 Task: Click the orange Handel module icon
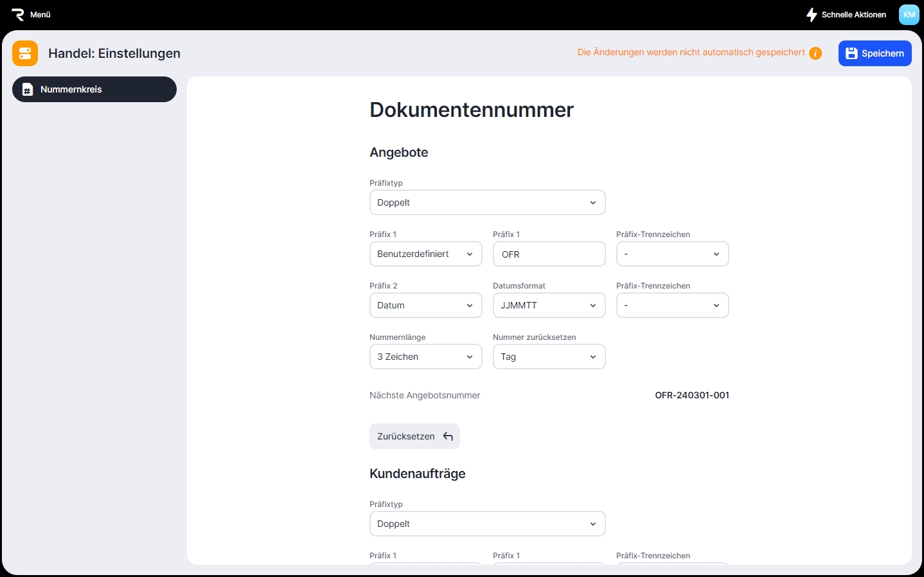click(x=25, y=53)
